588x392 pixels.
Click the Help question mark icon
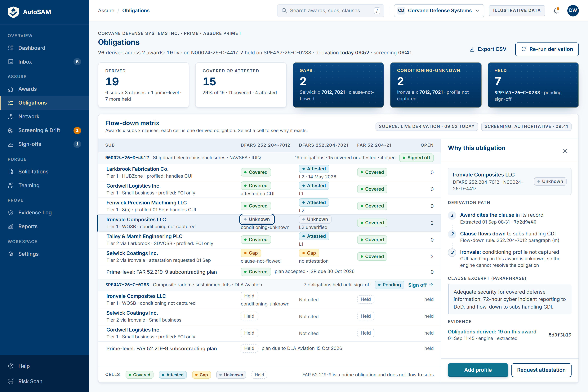tap(11, 366)
